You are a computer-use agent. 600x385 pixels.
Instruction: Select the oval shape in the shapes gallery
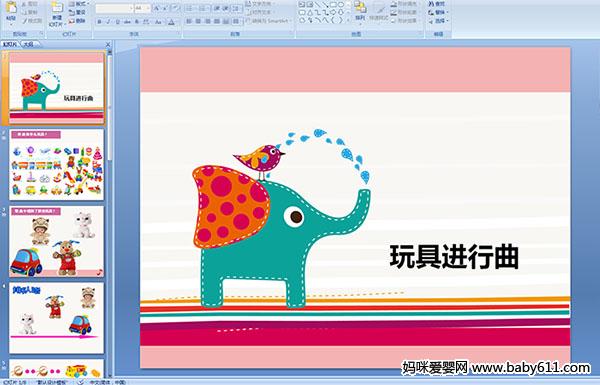[341, 5]
